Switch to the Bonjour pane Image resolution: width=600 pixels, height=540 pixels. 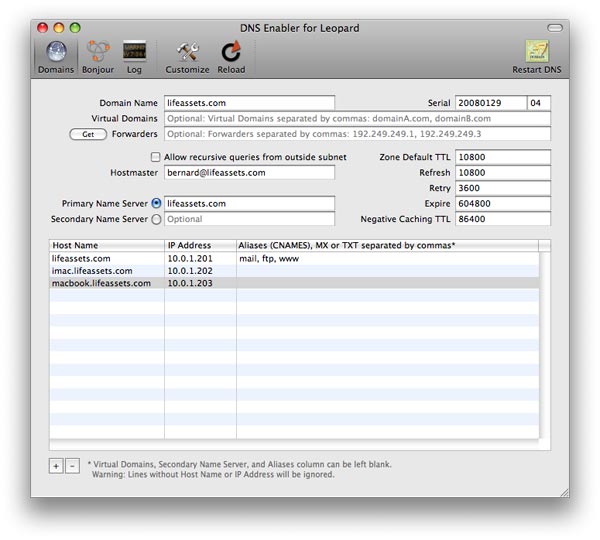pyautogui.click(x=97, y=56)
